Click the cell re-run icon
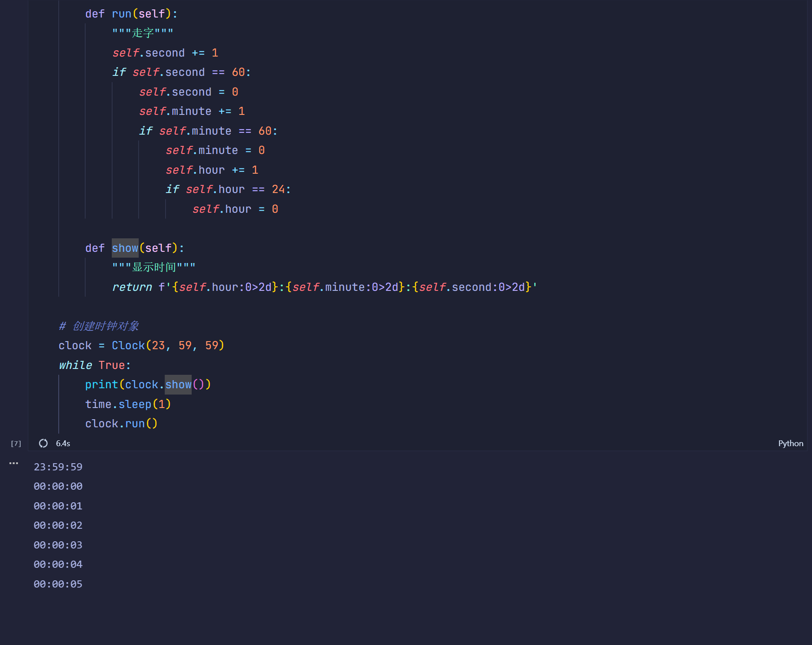The width and height of the screenshot is (812, 645). coord(43,443)
